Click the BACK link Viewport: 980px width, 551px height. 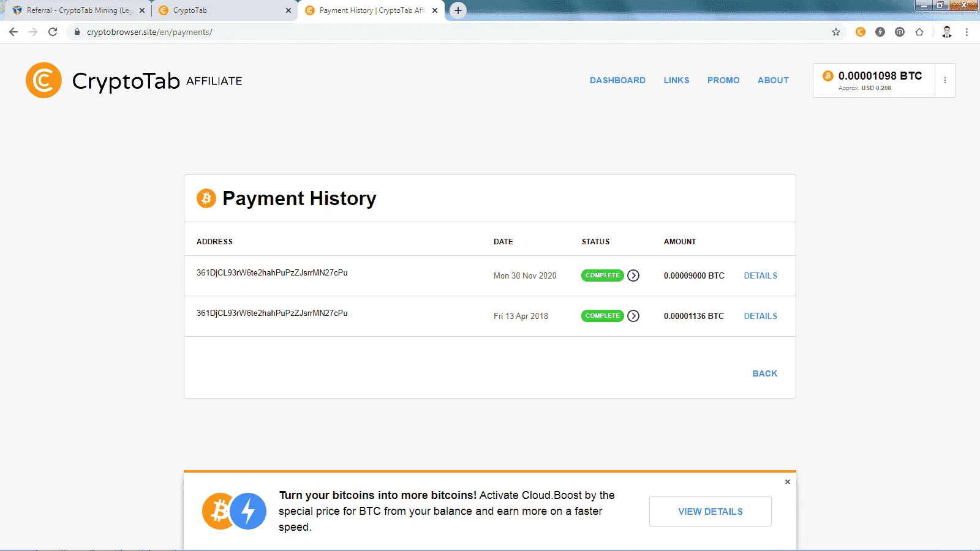[x=764, y=373]
